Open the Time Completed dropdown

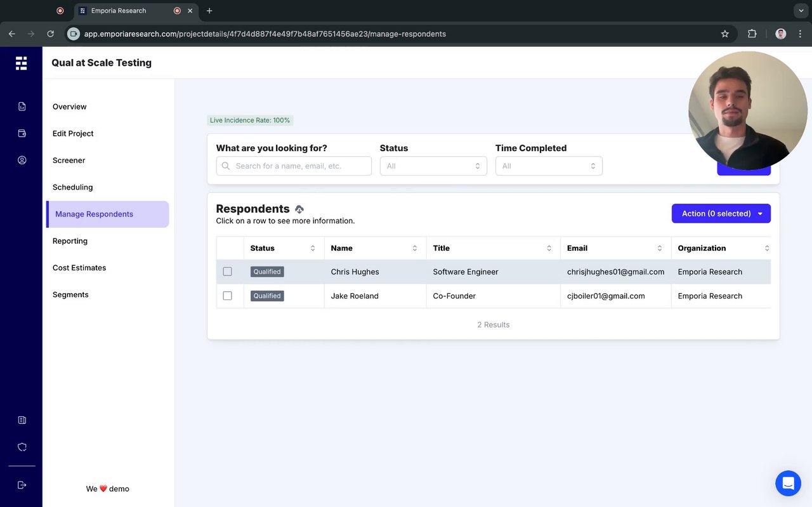click(x=549, y=166)
